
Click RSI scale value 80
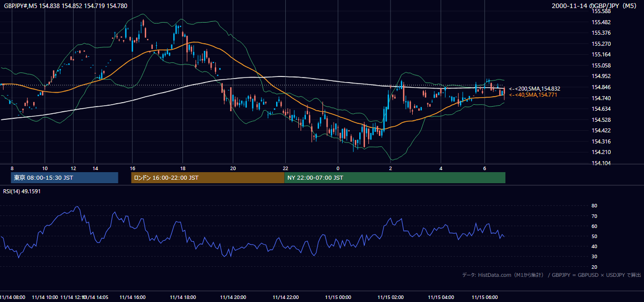pos(594,206)
